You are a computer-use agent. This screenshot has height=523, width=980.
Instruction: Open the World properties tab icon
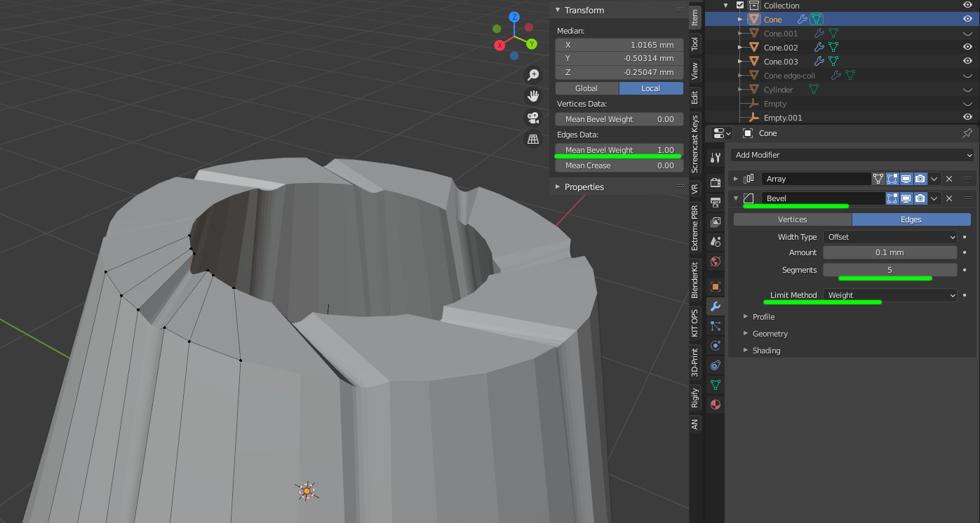click(x=716, y=261)
